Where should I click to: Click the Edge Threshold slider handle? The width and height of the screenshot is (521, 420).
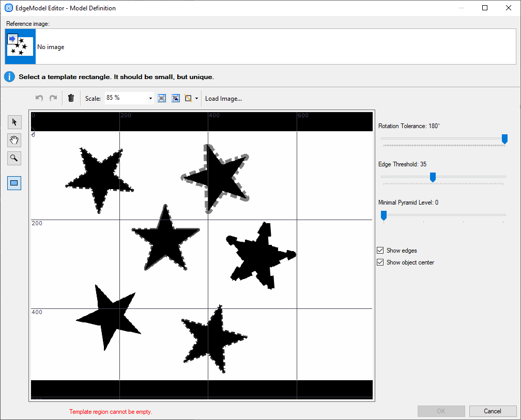tap(433, 177)
